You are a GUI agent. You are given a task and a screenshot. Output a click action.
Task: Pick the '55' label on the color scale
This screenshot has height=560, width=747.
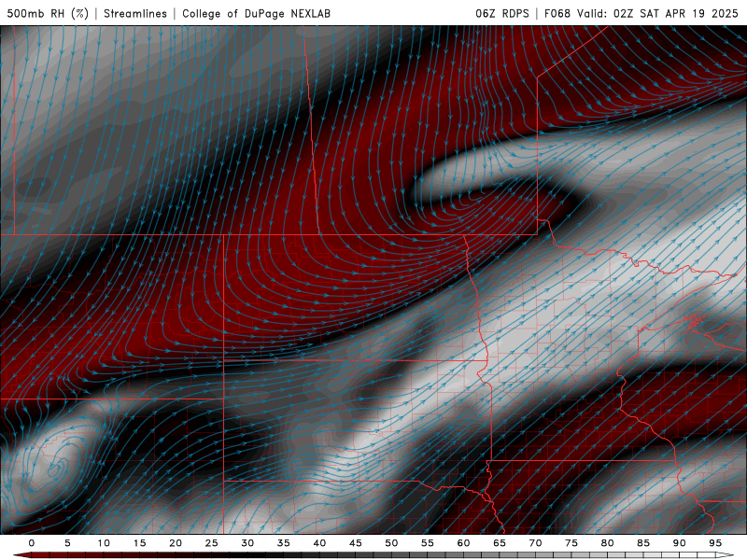click(428, 543)
